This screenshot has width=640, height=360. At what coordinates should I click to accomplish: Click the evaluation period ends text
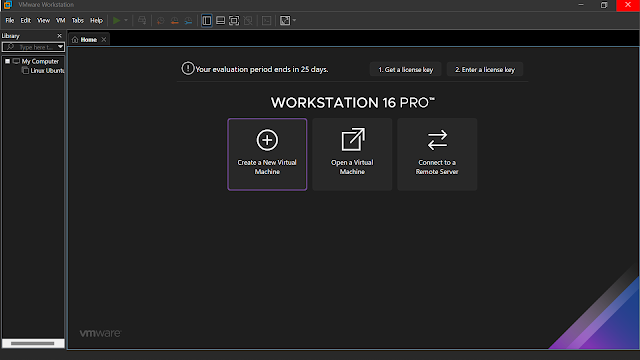(x=262, y=69)
